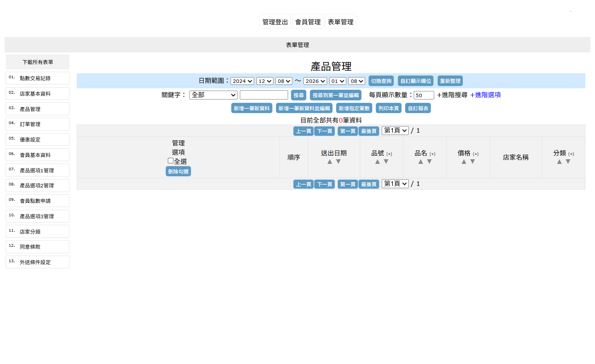This screenshot has height=364, width=595.
Task: Click the 每頁顯示數量 input showing 50
Action: pyautogui.click(x=424, y=95)
